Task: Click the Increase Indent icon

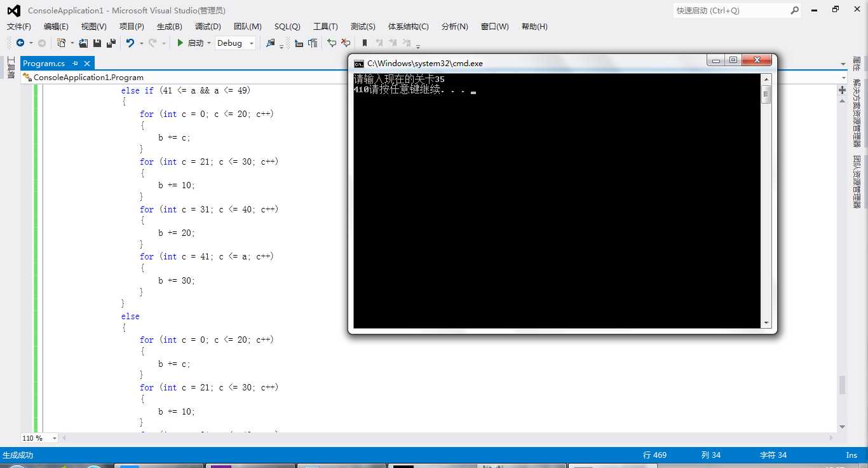Action: (x=313, y=43)
